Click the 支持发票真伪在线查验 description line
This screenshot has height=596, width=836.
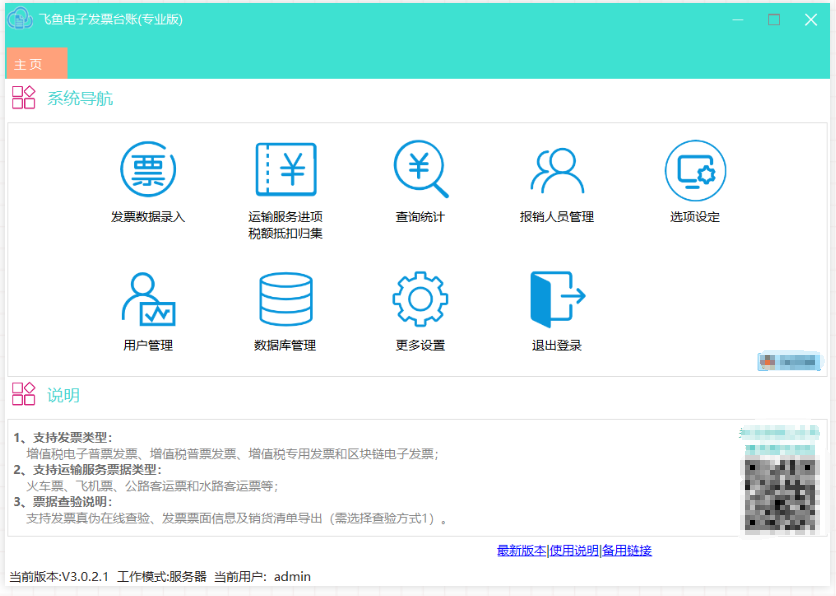[237, 518]
